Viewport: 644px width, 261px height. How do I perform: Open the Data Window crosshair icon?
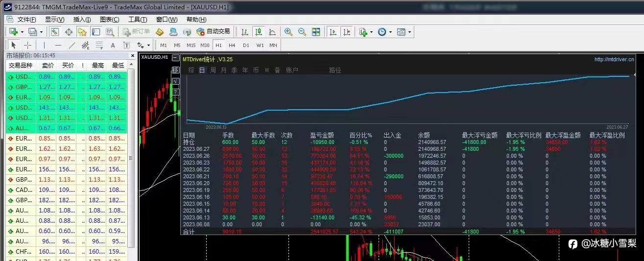point(69,32)
